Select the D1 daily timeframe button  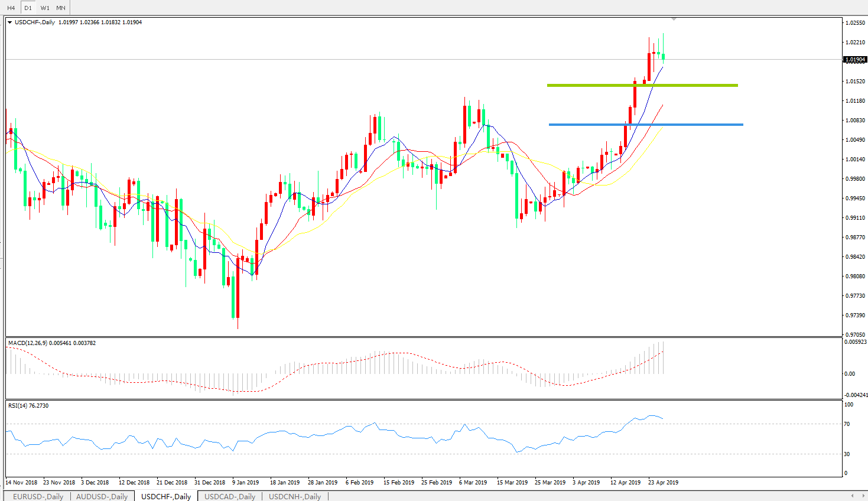(28, 8)
